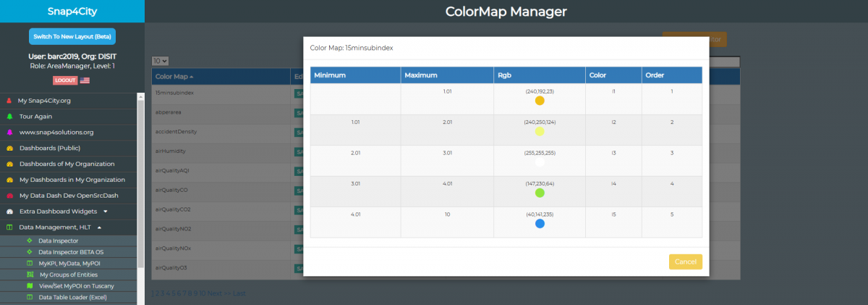Viewport: 868px width, 305px height.
Task: Collapse the Data Management, HLT section
Action: [x=99, y=227]
